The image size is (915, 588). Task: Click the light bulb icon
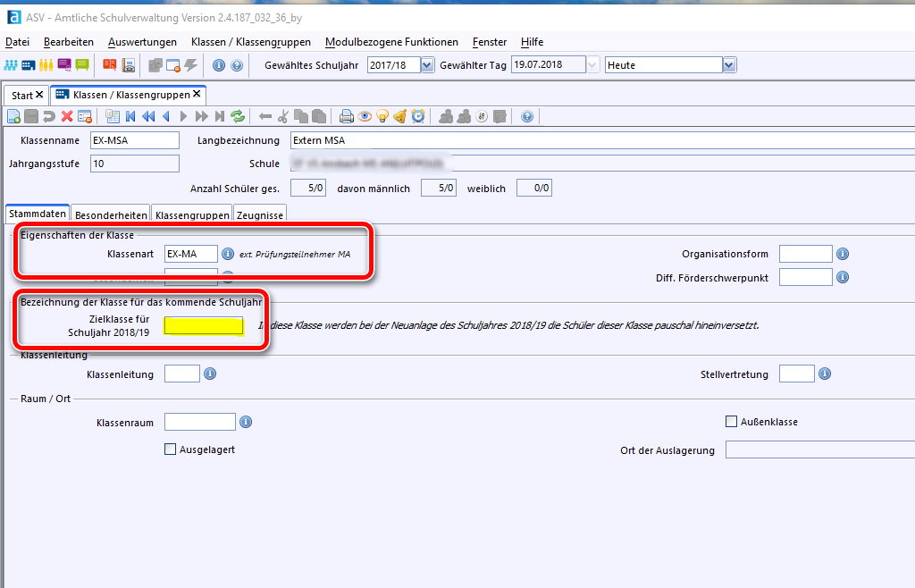tap(382, 116)
